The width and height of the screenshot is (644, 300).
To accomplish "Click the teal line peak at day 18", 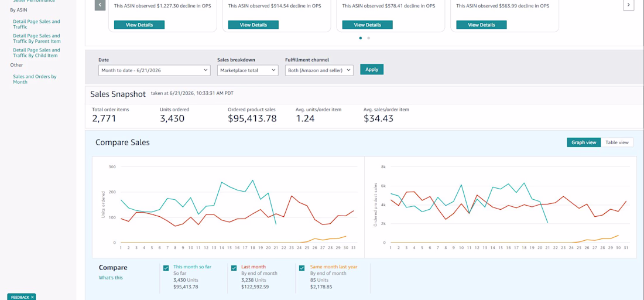I will coord(252,180).
